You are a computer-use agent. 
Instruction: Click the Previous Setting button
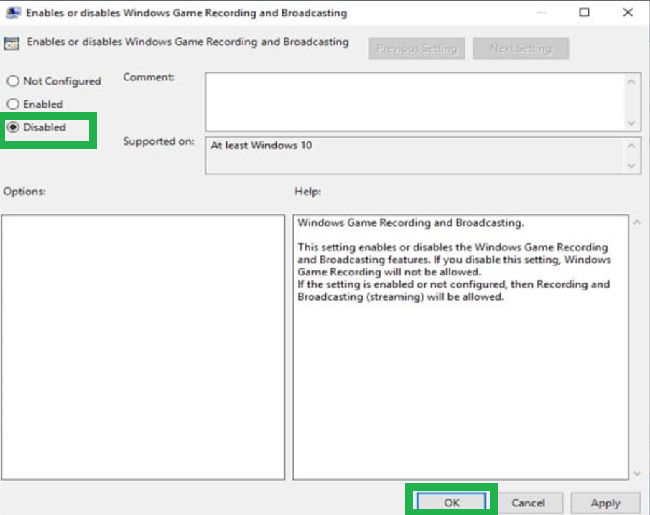[x=416, y=49]
